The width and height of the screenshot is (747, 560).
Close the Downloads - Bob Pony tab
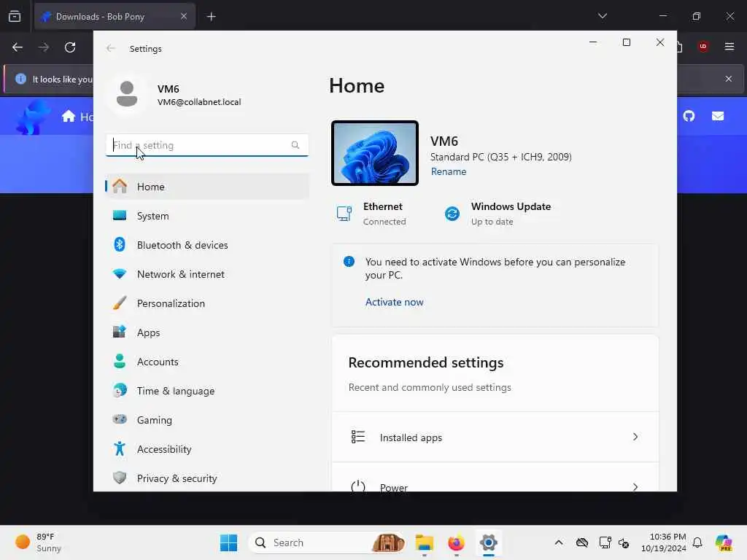(x=184, y=17)
